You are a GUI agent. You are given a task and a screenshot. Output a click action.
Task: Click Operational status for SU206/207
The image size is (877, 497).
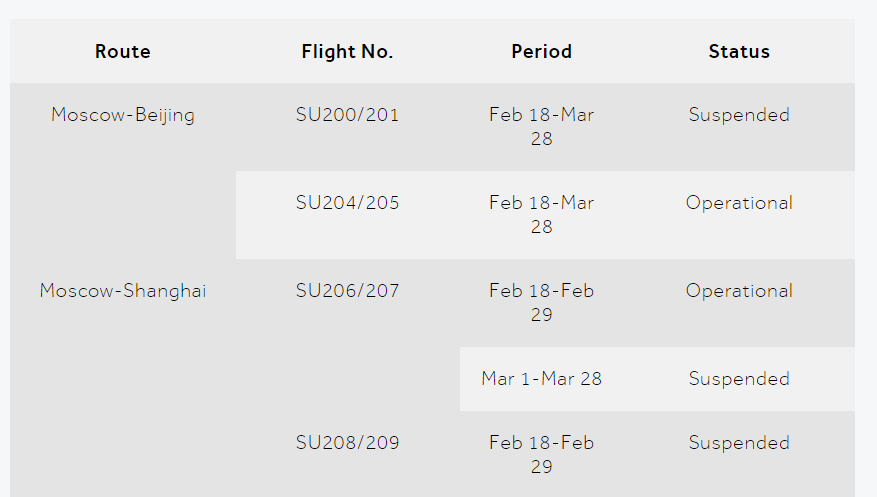(739, 291)
